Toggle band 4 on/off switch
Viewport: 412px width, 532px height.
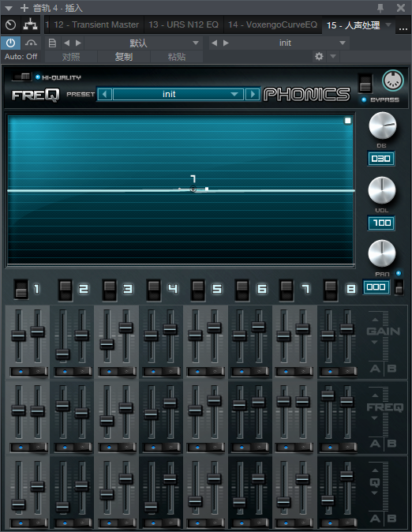153,290
